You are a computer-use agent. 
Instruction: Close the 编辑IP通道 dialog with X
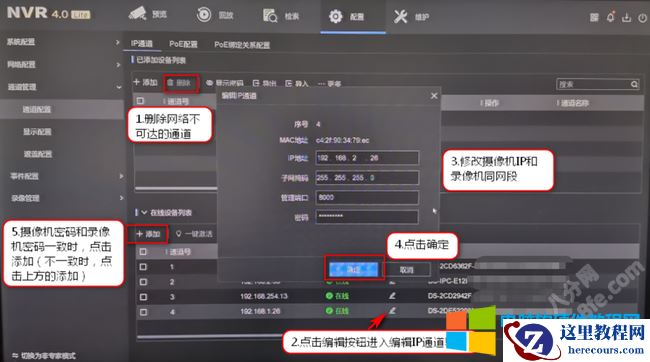coord(434,96)
